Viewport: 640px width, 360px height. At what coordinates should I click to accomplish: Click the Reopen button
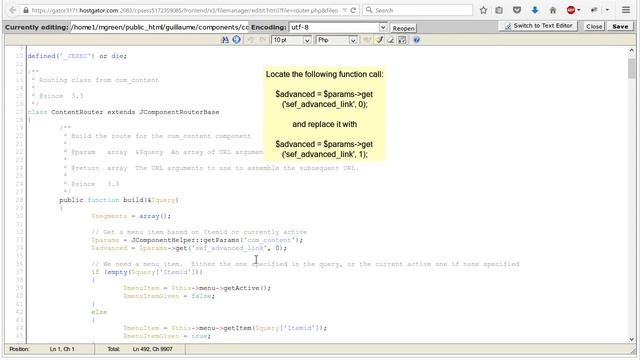tap(403, 28)
